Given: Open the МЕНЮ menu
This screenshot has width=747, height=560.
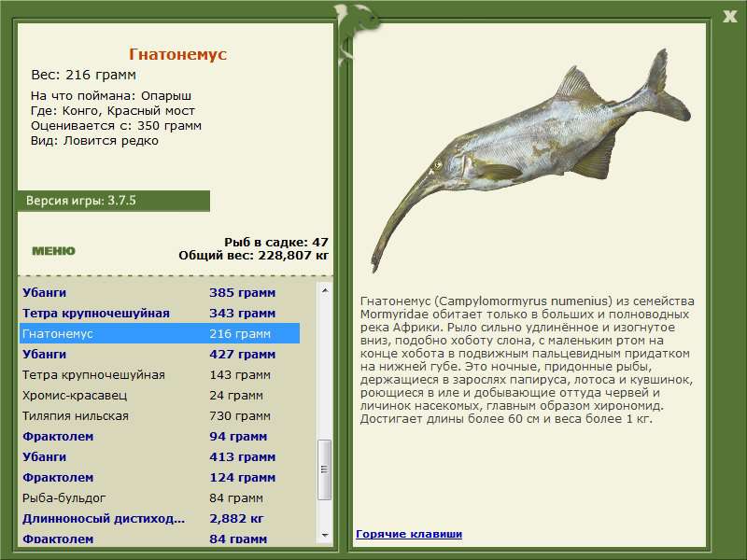Looking at the screenshot, I should 53,251.
